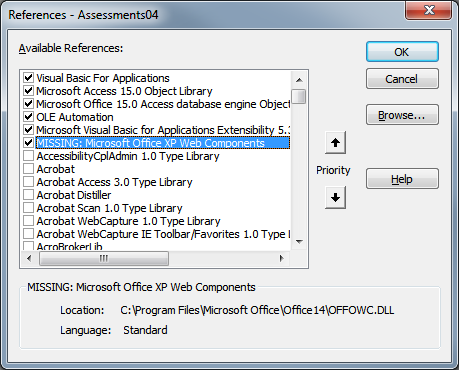Select Acrobat WebCapture IE Toolbar/Favorites row text

[x=163, y=234]
